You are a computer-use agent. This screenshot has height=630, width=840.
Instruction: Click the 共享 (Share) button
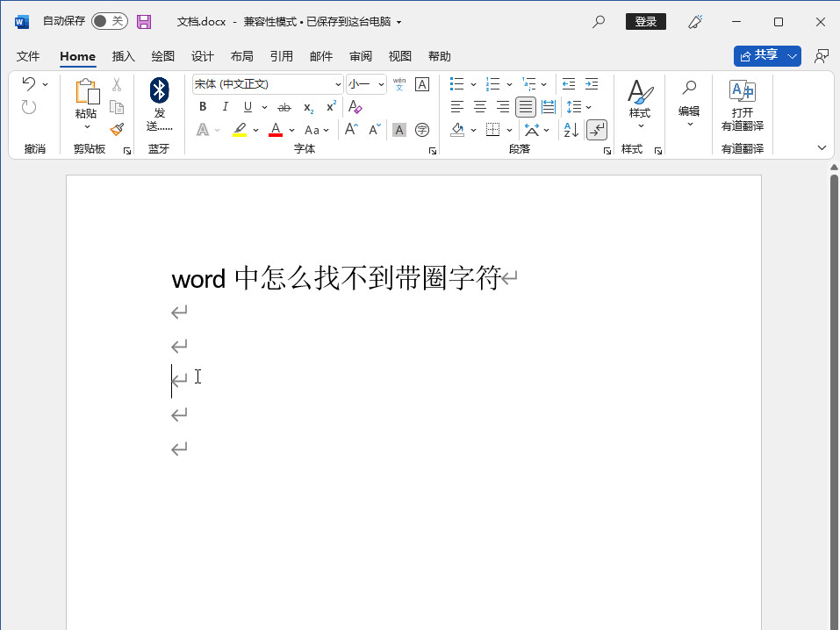tap(759, 55)
